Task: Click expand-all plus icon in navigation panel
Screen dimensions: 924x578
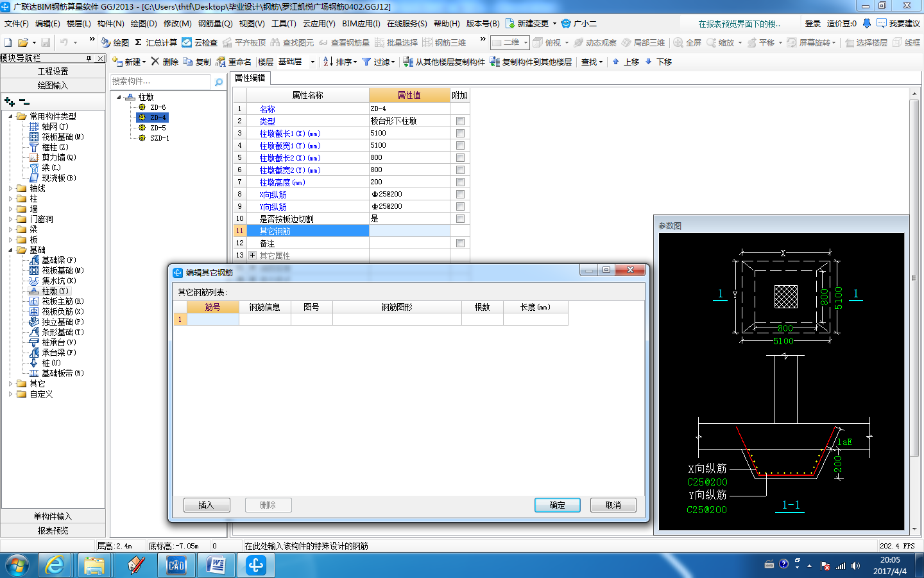Action: tap(9, 101)
